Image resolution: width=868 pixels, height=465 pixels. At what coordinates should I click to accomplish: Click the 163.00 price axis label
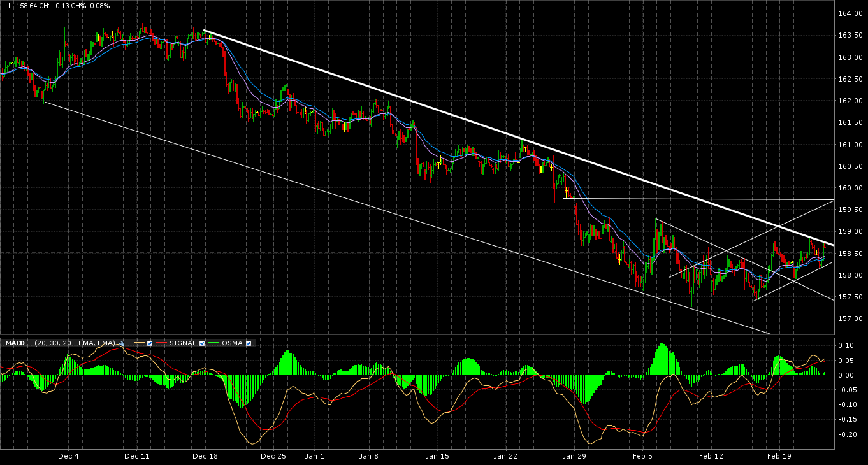(851, 57)
